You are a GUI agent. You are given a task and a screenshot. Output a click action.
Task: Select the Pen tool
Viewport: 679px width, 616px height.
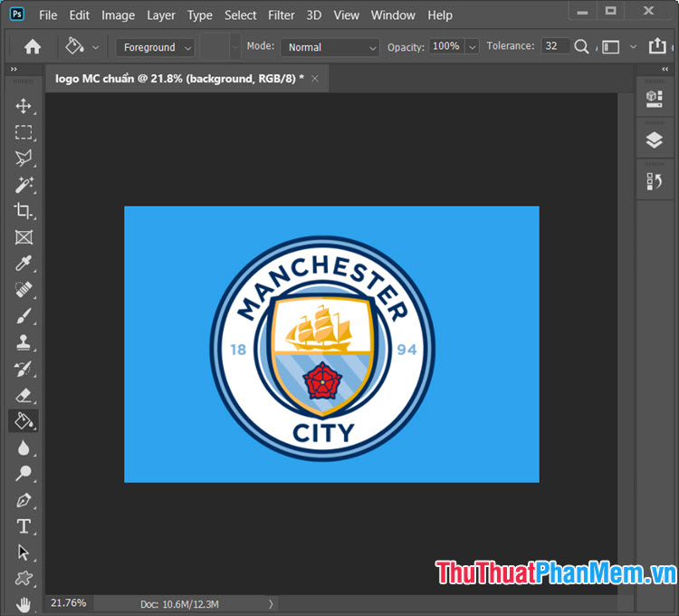click(x=24, y=500)
